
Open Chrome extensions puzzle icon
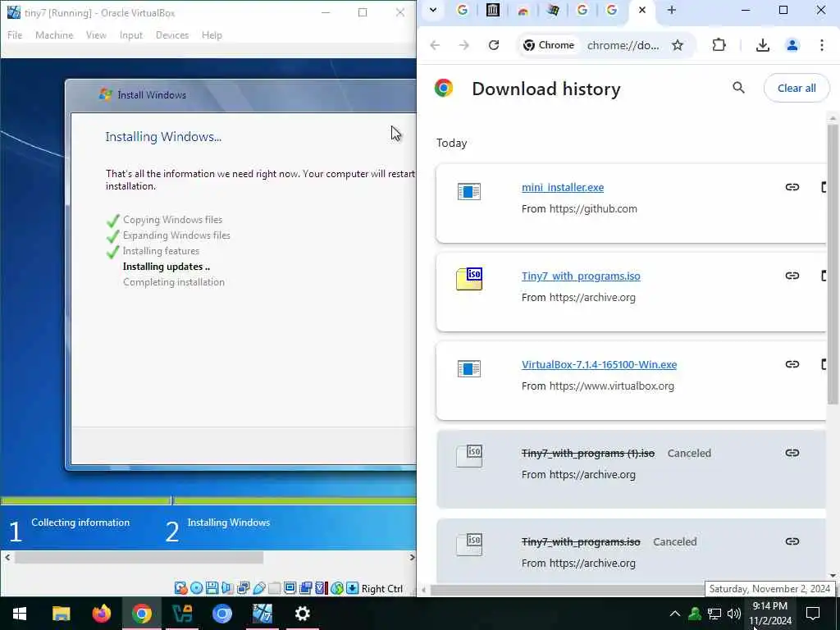[719, 45]
